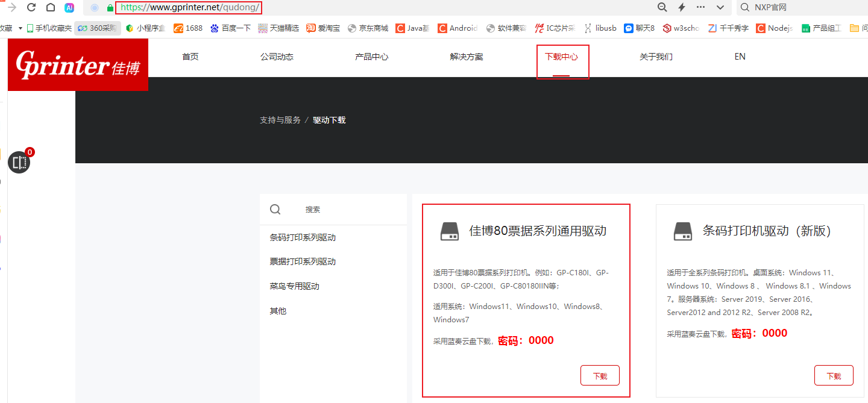This screenshot has height=403, width=868.
Task: Click the Gprinter 佳博 logo
Action: pos(78,64)
